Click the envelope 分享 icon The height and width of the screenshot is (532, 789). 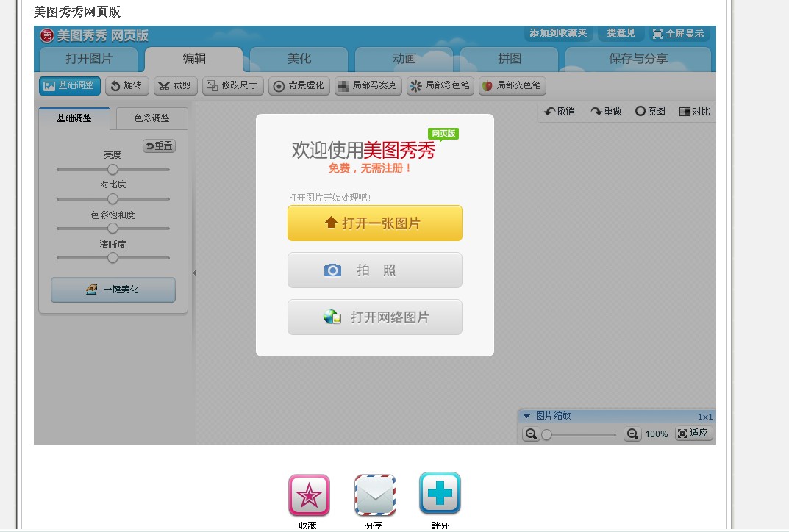375,495
